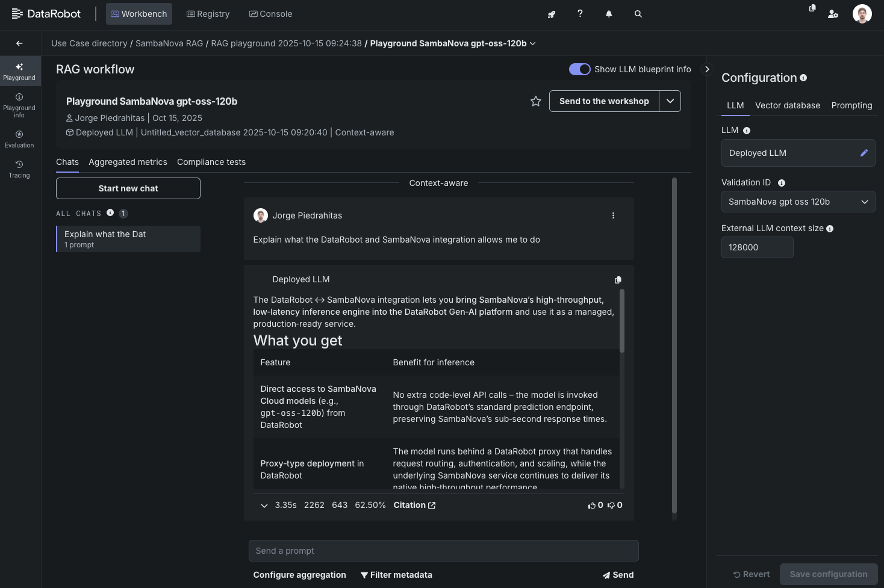Star the Playground SambaNova blueprint
The height and width of the screenshot is (588, 884).
coord(536,101)
